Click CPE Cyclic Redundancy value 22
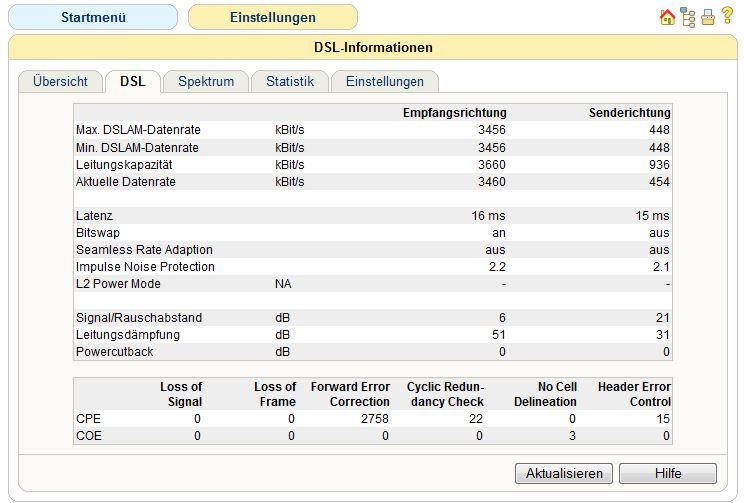This screenshot has width=744, height=503. point(476,419)
